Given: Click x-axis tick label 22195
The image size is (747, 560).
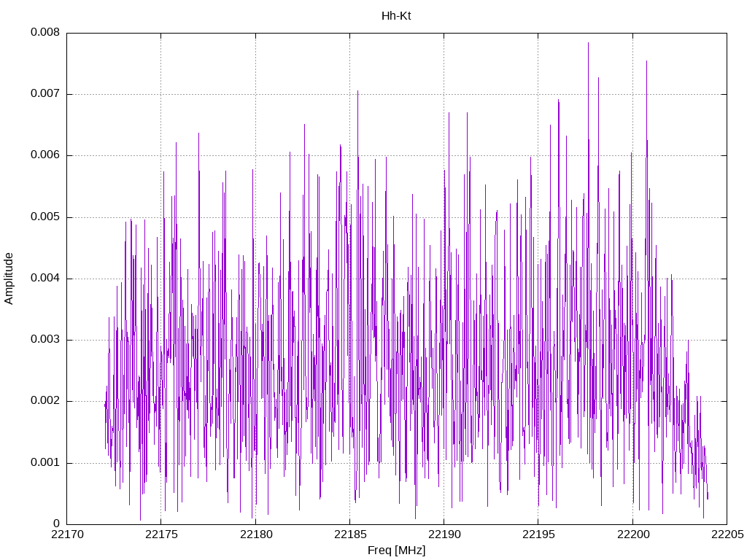Looking at the screenshot, I should pyautogui.click(x=538, y=534).
